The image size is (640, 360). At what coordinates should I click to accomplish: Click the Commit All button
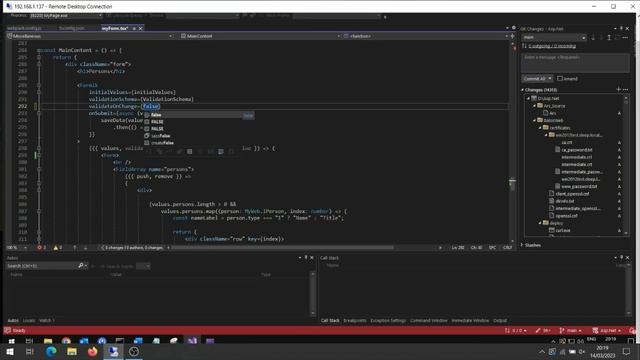coord(534,78)
